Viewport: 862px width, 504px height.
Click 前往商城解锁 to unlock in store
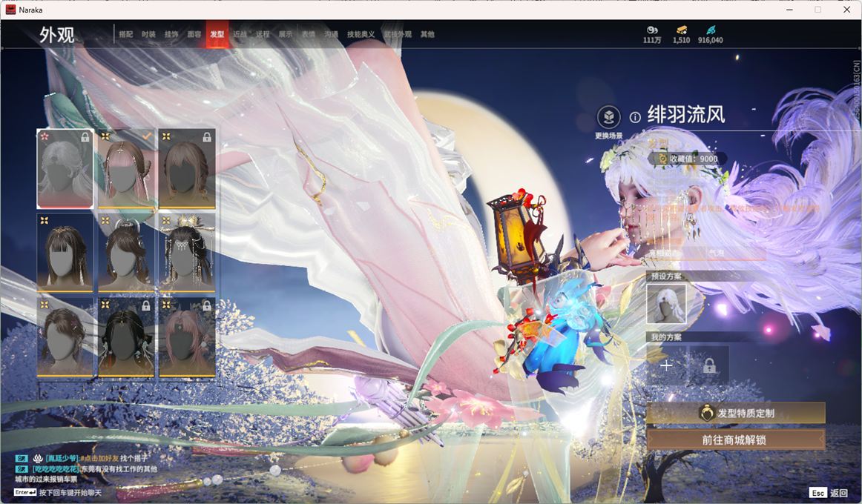click(734, 440)
